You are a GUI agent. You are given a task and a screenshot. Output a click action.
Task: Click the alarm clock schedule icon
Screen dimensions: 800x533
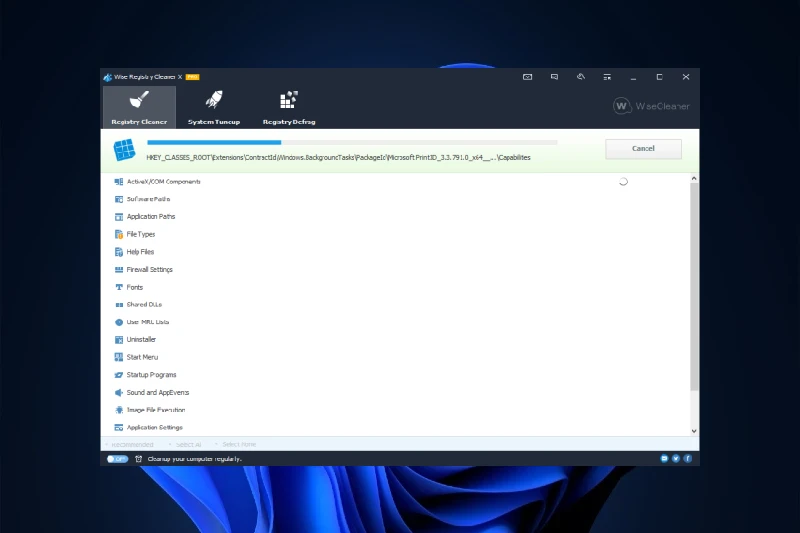(138, 459)
